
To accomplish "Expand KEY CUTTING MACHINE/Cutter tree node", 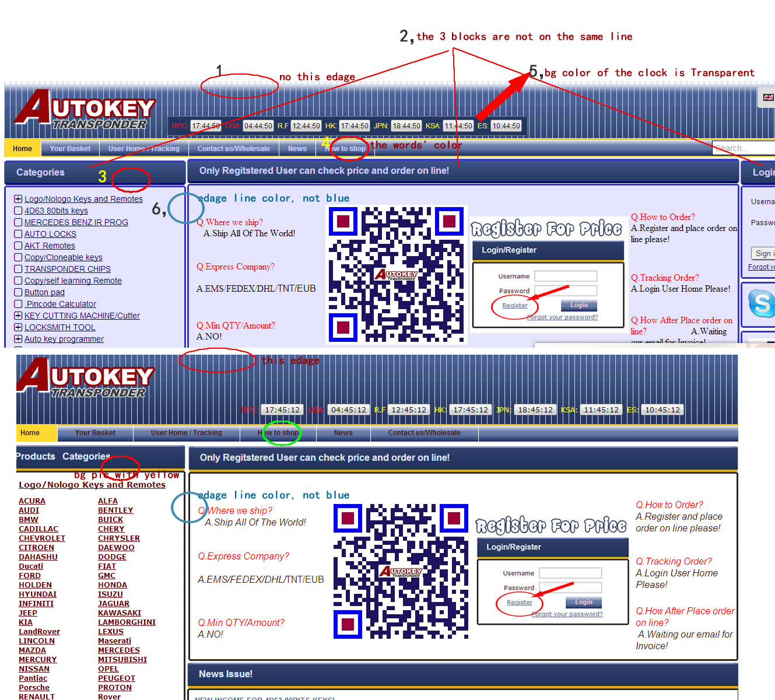I will [x=18, y=316].
